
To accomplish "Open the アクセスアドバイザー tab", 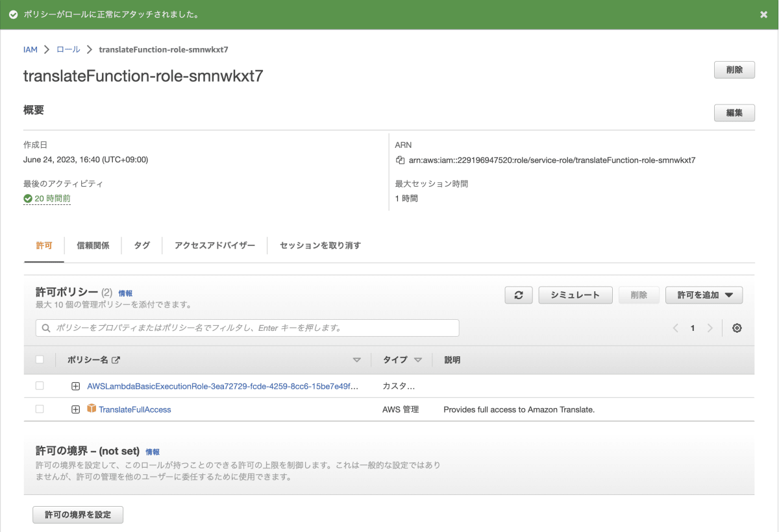I will click(215, 245).
